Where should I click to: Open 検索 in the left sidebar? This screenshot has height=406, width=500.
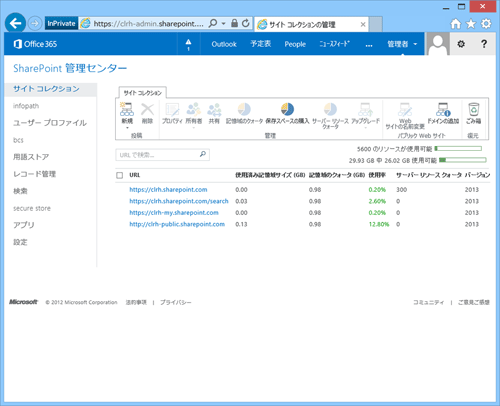point(20,191)
